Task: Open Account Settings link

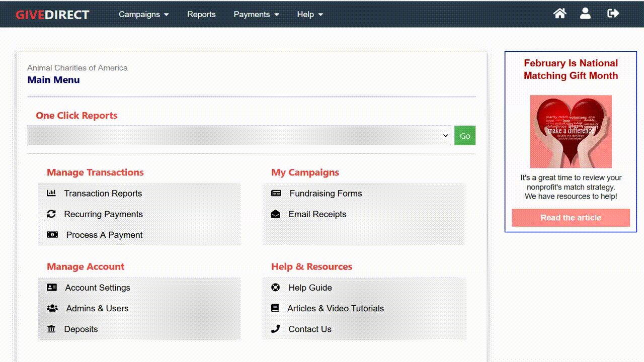Action: point(98,288)
